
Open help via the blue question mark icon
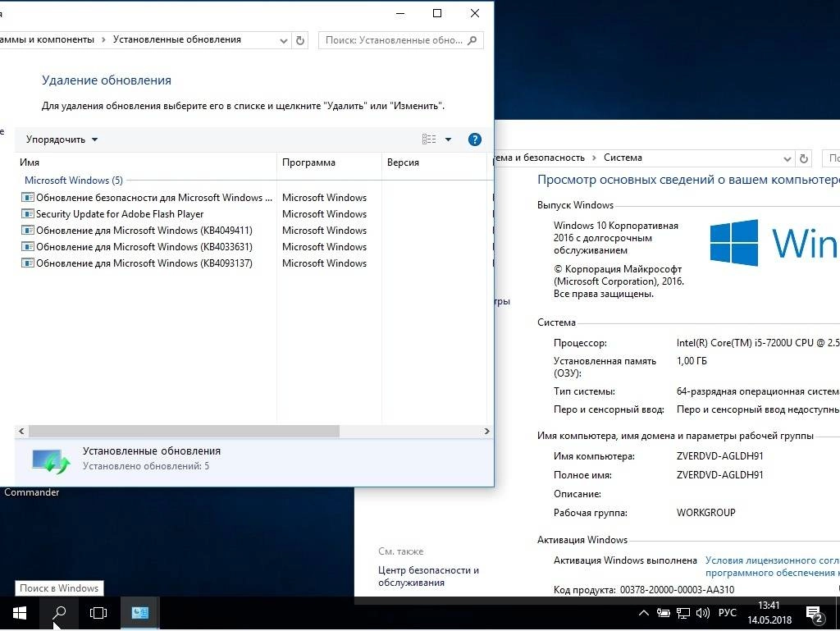[475, 139]
